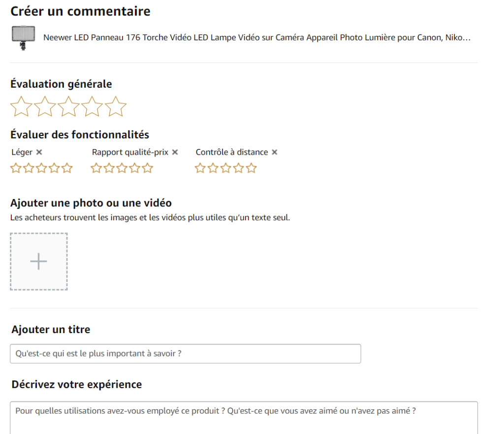Select the second star in Évaluation générale
Viewport: 504px width, 434px height.
[x=45, y=106]
